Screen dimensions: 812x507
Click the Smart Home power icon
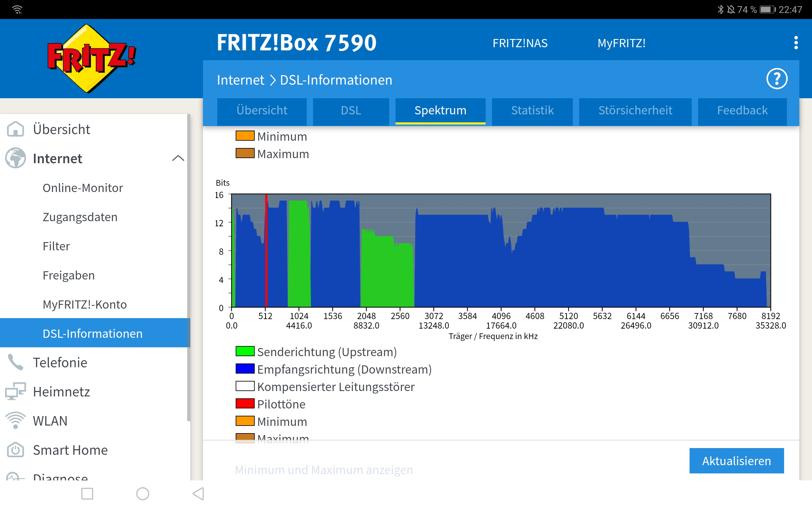[x=16, y=450]
